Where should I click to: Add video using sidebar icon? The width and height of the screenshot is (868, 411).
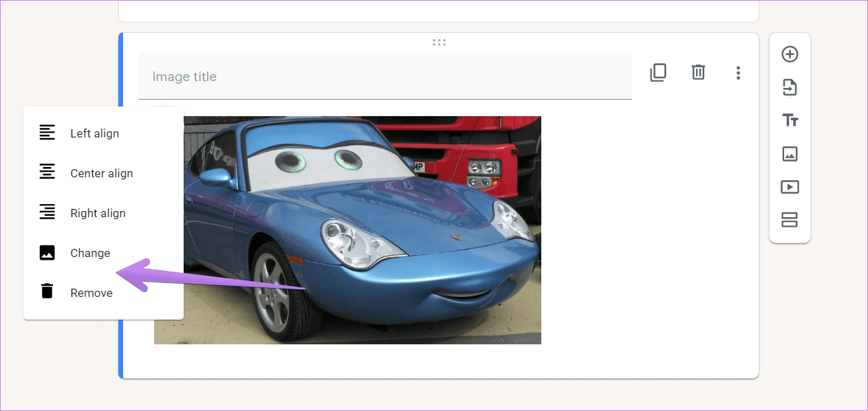pos(790,187)
